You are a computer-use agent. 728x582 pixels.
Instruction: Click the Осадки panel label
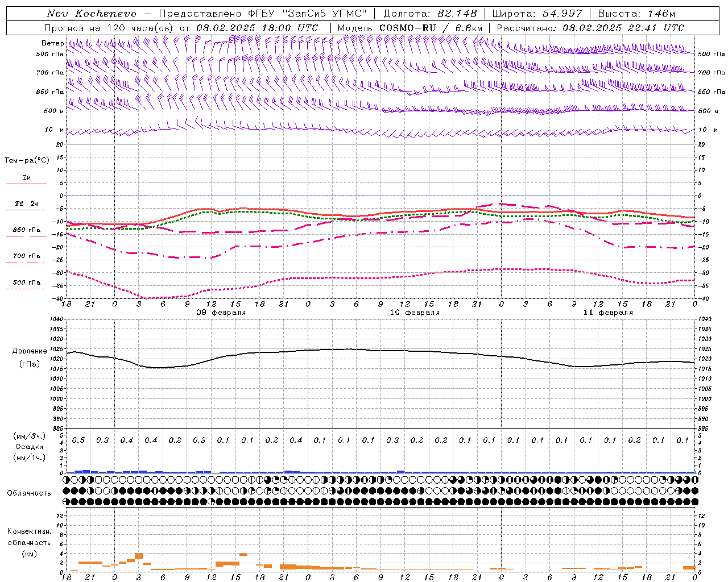[29, 447]
